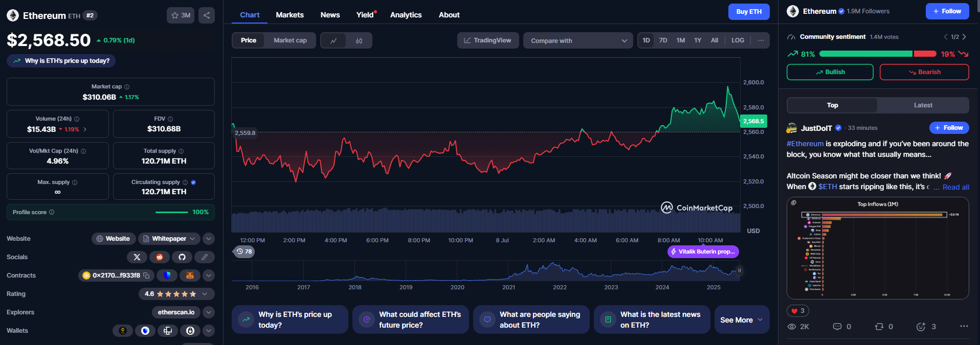Click the history clock badge showing 78
Image resolution: width=980 pixels, height=345 pixels.
[x=244, y=251]
